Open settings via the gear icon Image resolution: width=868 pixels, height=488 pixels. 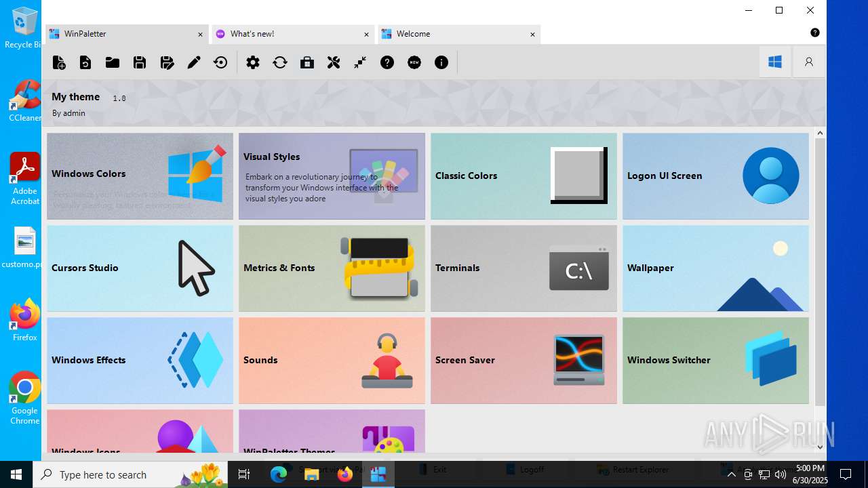253,62
